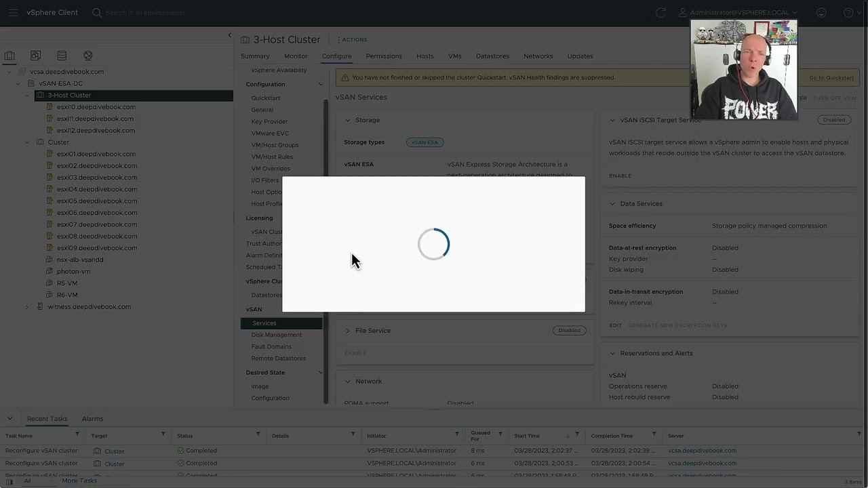Edit Data Services encryption settings

point(615,325)
